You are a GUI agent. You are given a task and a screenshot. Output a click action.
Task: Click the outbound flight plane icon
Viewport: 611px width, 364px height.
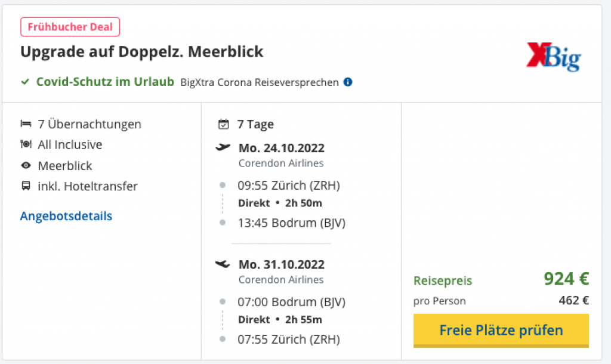(223, 147)
